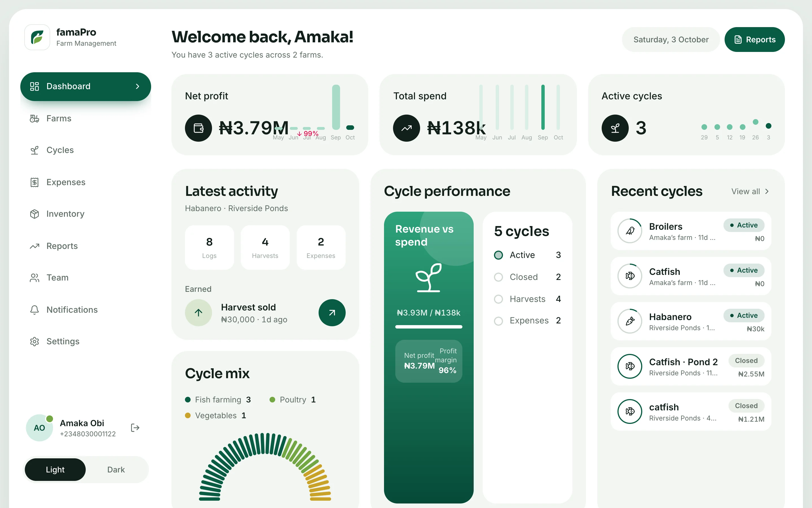Screen dimensions: 812x508
Task: Click the Broilers bird icon
Action: [x=630, y=231]
